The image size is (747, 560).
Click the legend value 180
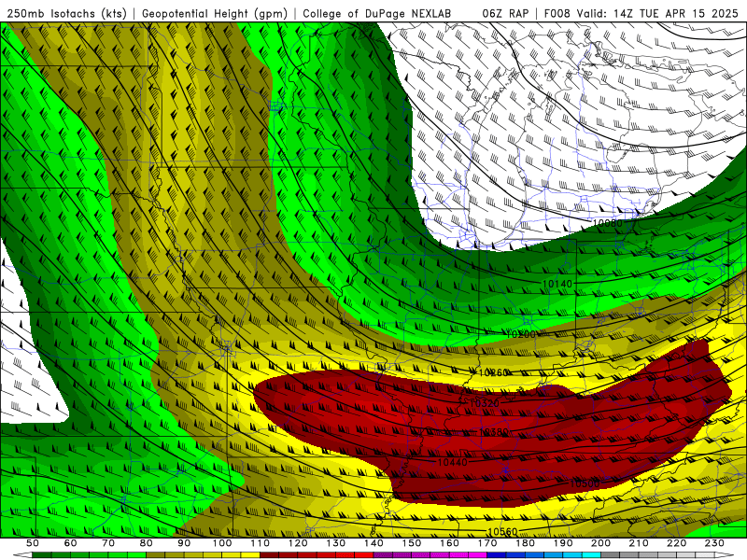click(x=525, y=543)
